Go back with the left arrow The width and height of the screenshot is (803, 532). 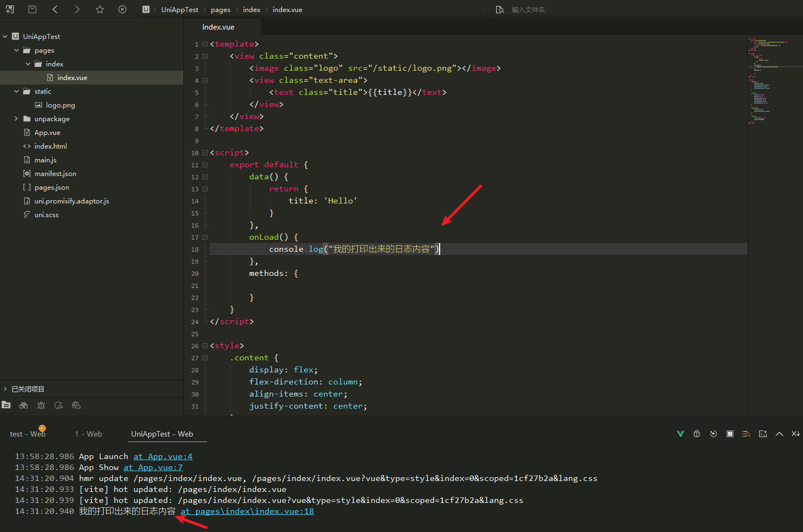(x=55, y=9)
